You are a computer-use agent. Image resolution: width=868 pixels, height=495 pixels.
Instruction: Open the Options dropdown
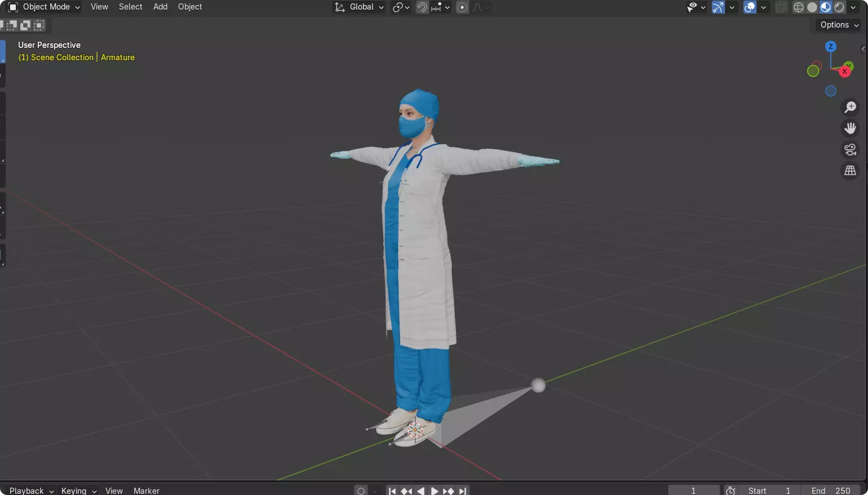[x=839, y=25]
